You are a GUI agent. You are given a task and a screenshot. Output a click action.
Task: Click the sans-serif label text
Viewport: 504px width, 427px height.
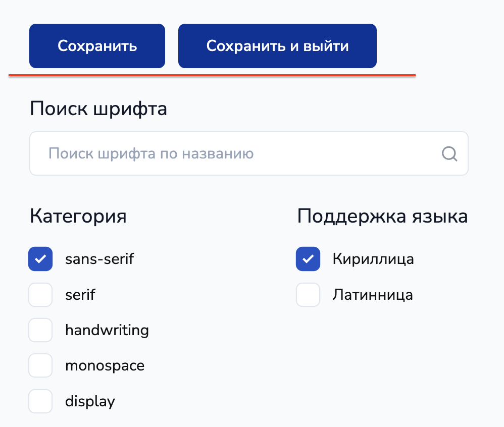click(x=99, y=259)
